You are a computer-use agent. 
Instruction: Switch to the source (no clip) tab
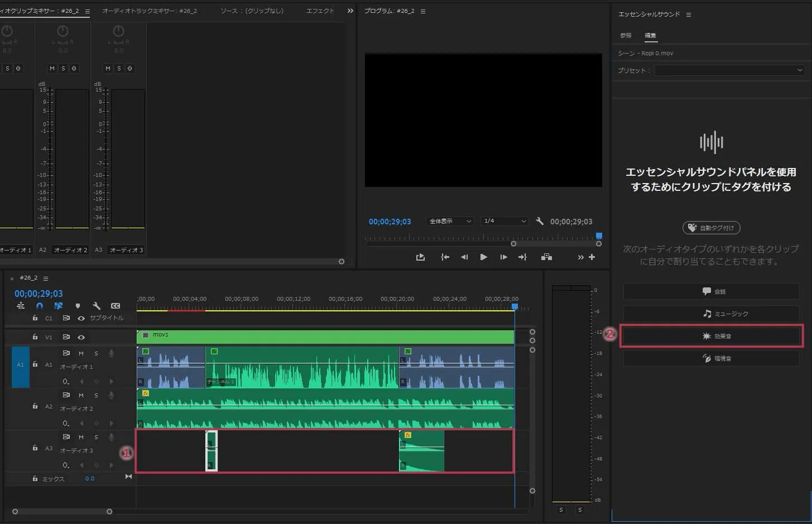252,11
